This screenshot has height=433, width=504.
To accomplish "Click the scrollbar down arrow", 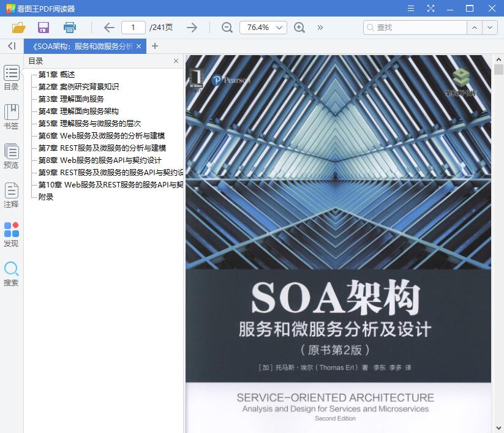I will [498, 428].
